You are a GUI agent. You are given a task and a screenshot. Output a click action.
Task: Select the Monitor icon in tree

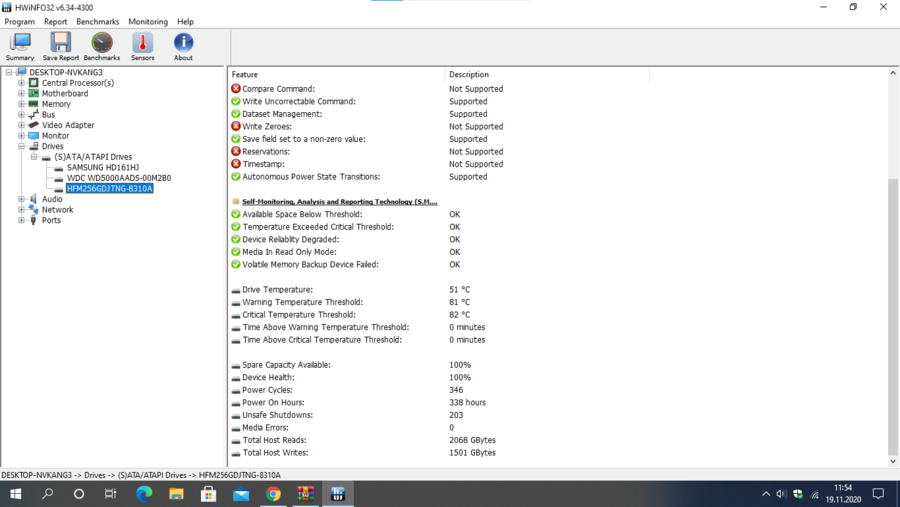point(34,136)
